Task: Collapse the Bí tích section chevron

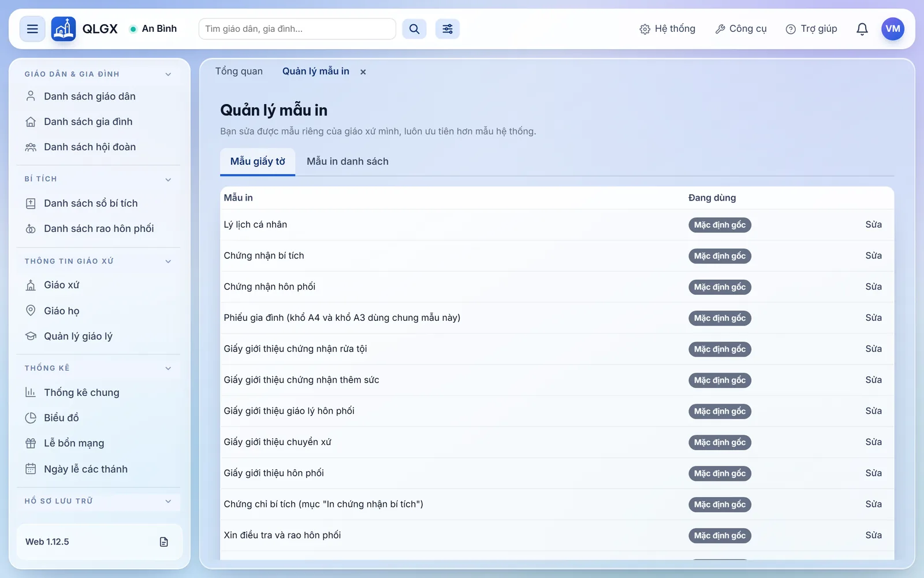Action: pyautogui.click(x=168, y=179)
